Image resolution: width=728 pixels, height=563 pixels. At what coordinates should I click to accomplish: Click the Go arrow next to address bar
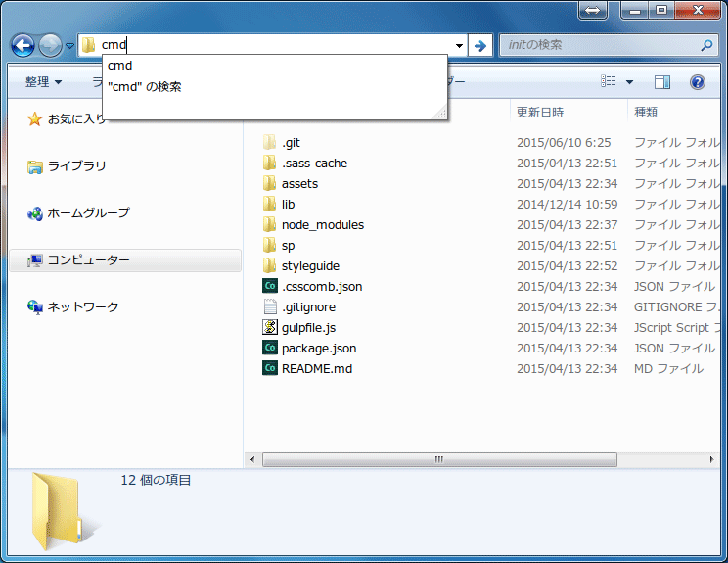tap(480, 45)
